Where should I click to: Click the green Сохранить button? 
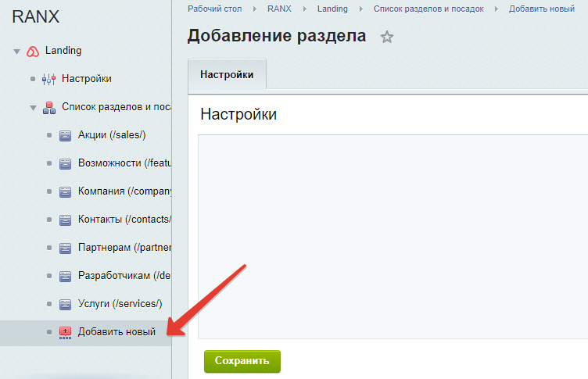(242, 361)
